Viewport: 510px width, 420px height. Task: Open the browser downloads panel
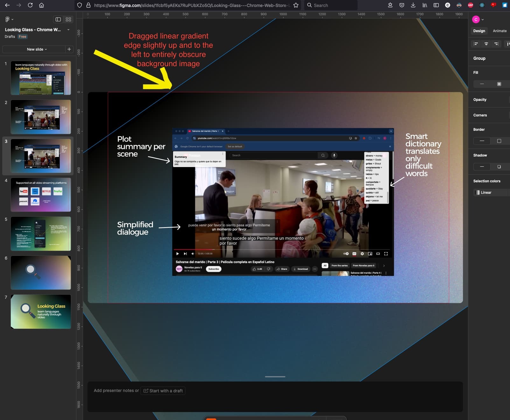[413, 5]
